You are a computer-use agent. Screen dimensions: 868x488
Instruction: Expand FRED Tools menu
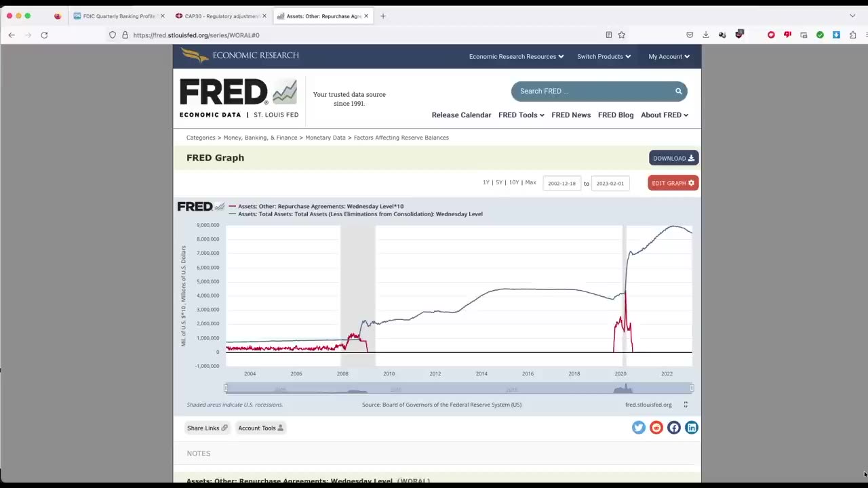point(521,115)
